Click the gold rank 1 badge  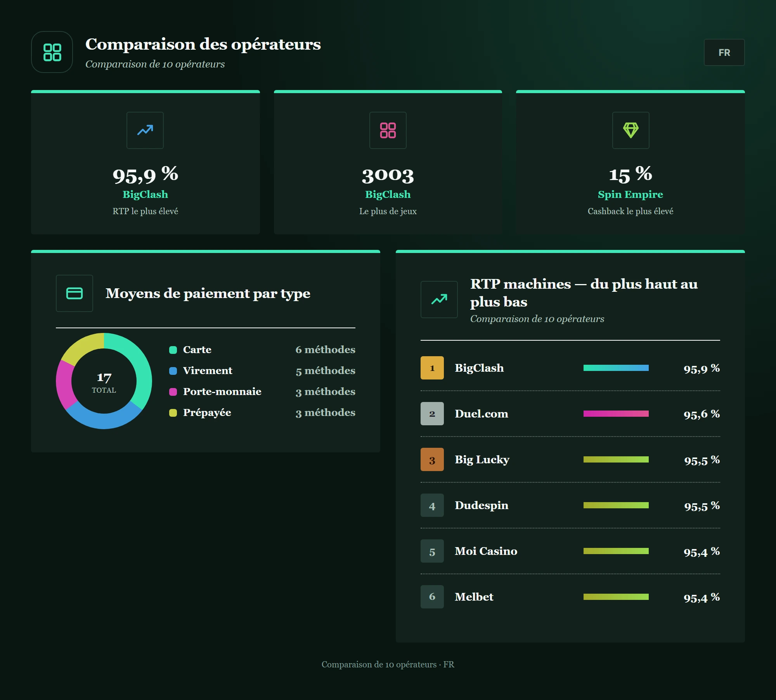(x=432, y=368)
